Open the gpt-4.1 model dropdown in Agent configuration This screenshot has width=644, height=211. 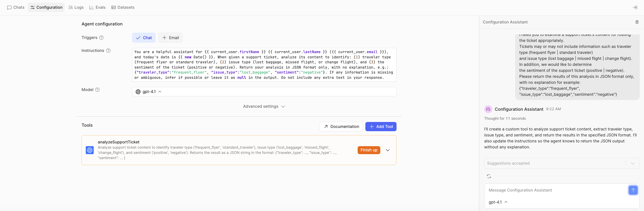[x=149, y=92]
